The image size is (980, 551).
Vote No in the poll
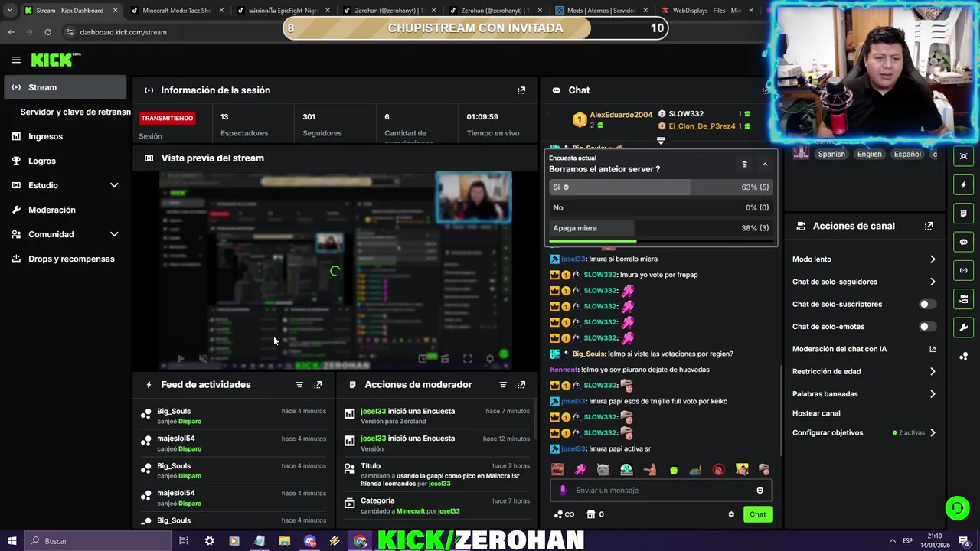click(x=661, y=207)
